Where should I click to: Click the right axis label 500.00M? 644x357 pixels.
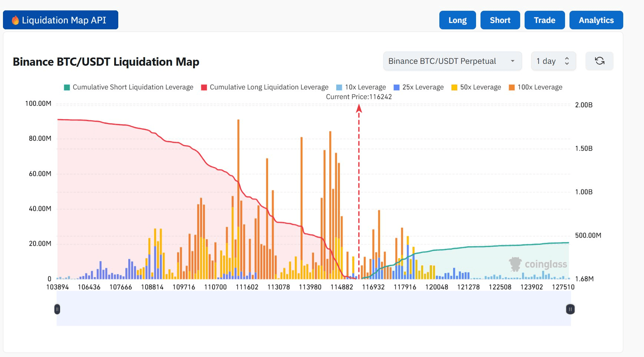(588, 236)
